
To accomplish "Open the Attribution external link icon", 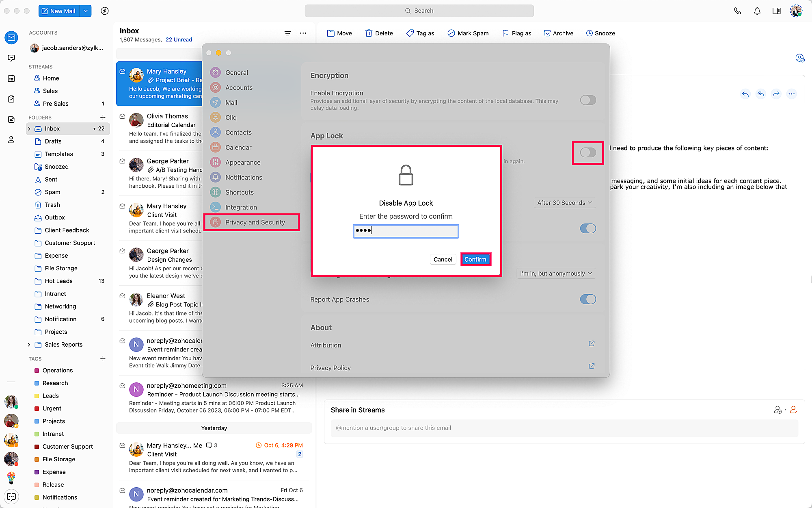I will pos(592,344).
